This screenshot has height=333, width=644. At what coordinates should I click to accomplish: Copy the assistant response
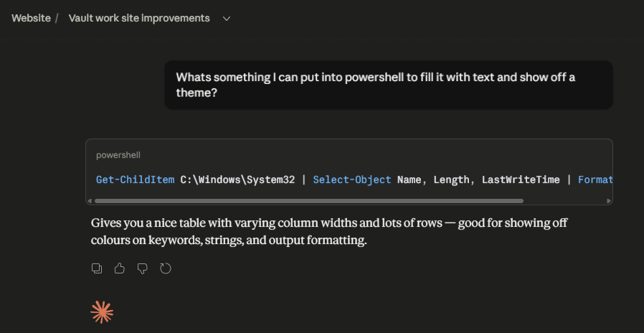click(97, 268)
